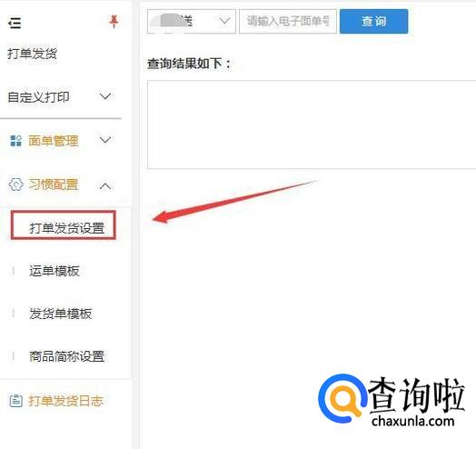Screen dimensions: 476x449
Task: Open 发货单模板 submenu item
Action: [61, 314]
